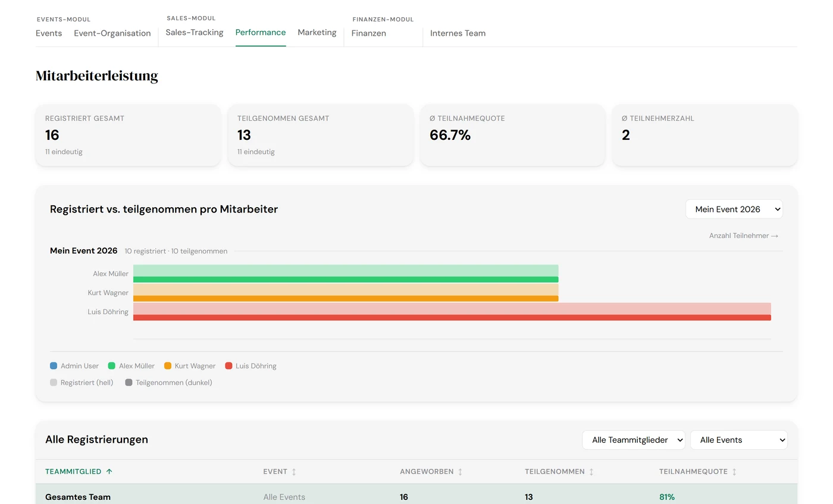Click the red Luis Döhring legend swatch
The width and height of the screenshot is (833, 504).
[x=229, y=366]
